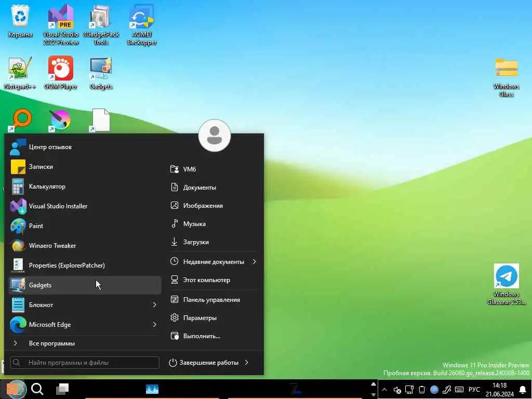Click the dark 7 app icon on taskbar

(295, 389)
